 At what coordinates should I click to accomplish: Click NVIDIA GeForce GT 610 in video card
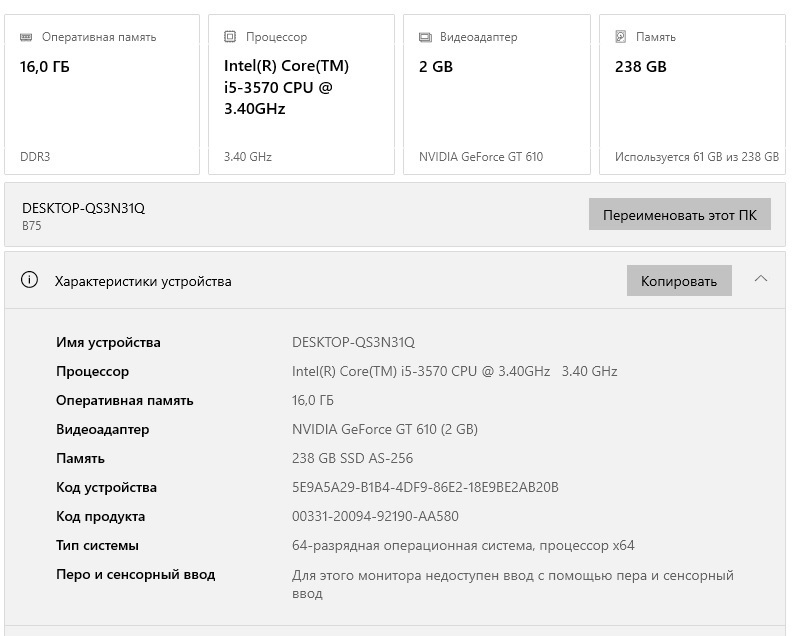(x=481, y=157)
